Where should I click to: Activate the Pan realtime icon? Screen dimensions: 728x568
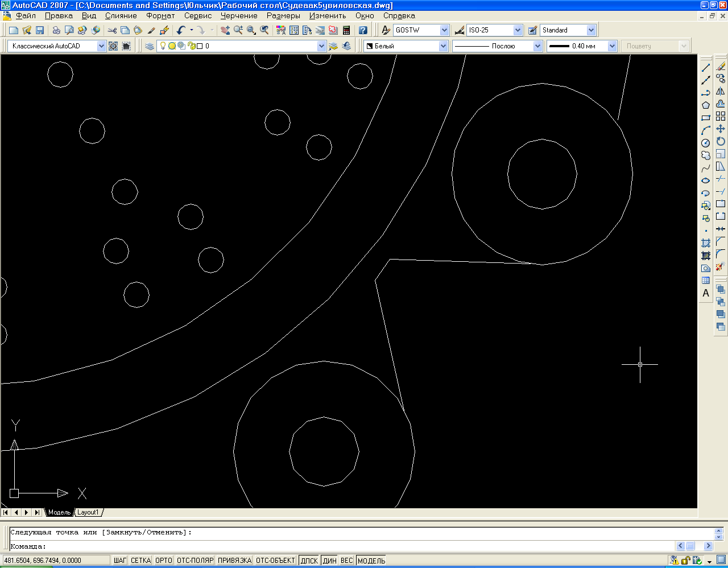pos(225,30)
